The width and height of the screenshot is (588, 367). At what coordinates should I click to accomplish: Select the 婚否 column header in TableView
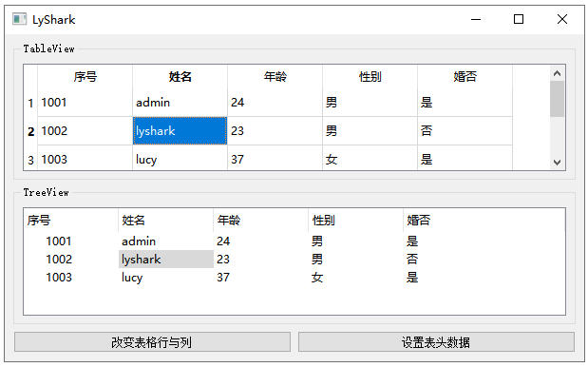tap(465, 77)
